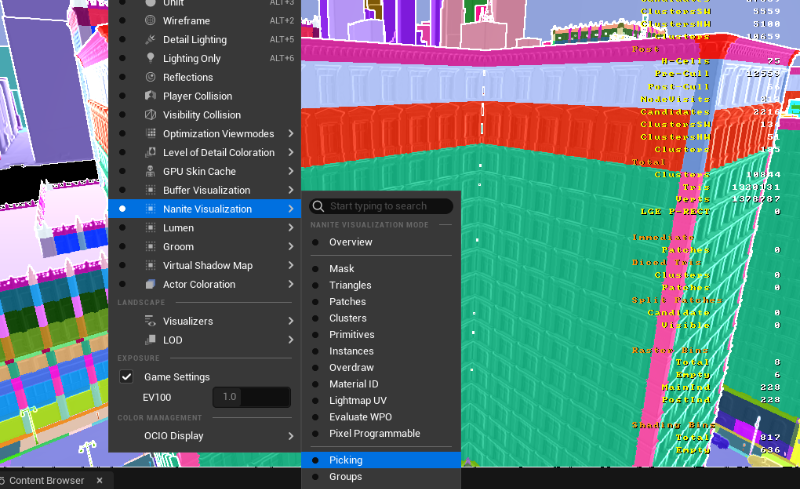
Task: Click the Detail Lighting icon
Action: point(150,39)
